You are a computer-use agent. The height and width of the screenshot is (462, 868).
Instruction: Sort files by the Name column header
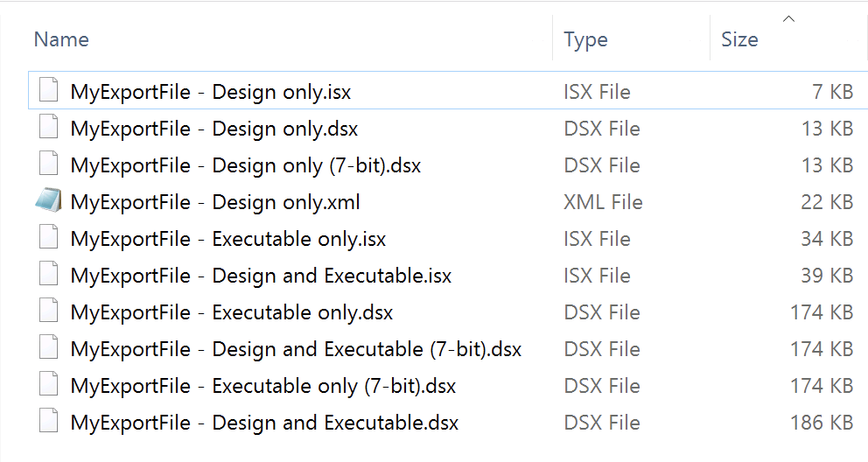[x=61, y=39]
